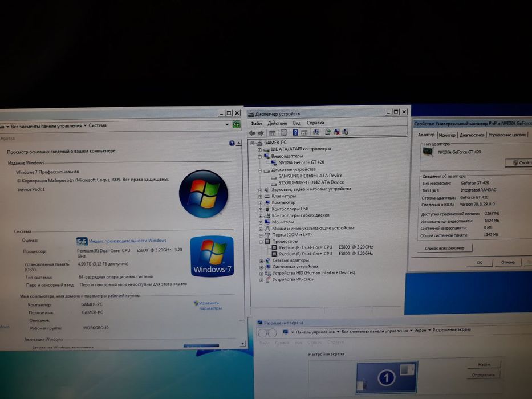
Task: Click the green refresh button in System address bar
Action: pos(236,125)
